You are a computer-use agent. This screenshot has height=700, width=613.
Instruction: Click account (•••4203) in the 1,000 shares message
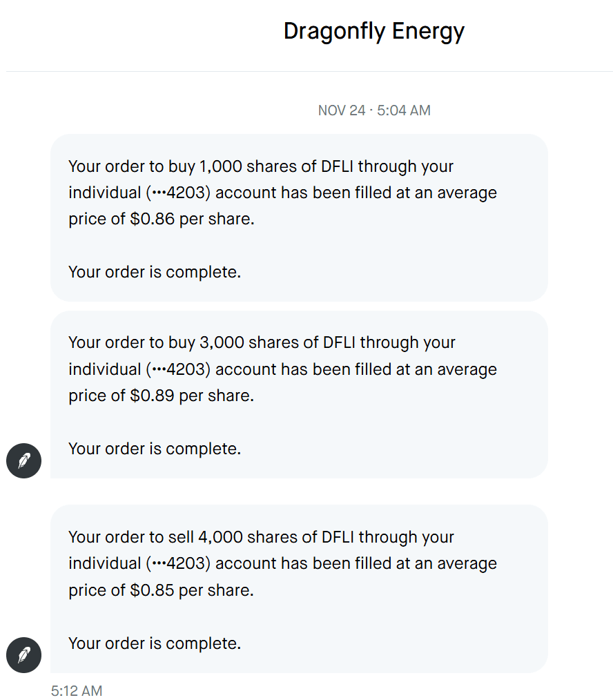tap(178, 193)
